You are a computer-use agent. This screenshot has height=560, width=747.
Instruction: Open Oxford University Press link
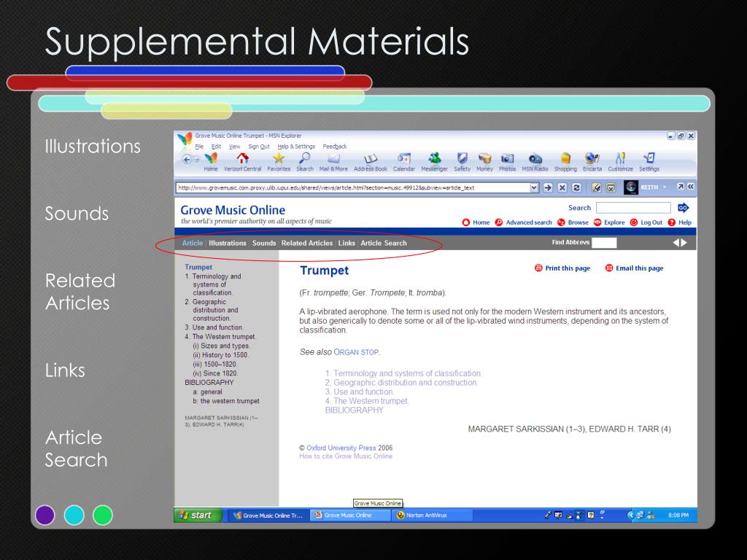tap(341, 448)
